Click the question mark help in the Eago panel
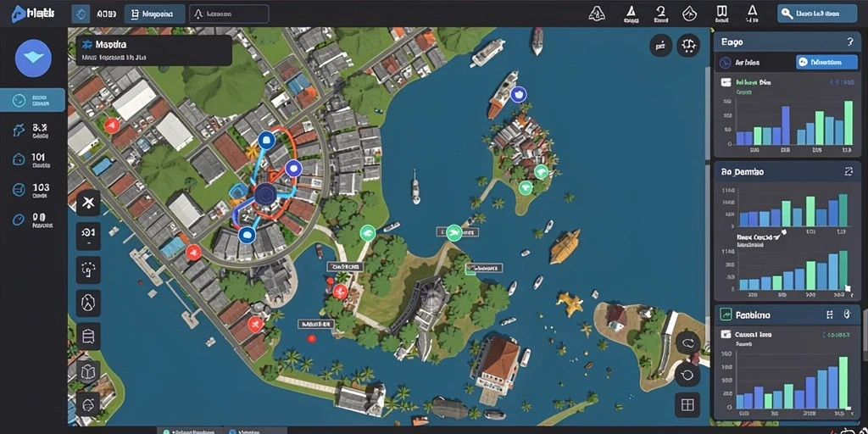This screenshot has width=868, height=434. point(849,42)
